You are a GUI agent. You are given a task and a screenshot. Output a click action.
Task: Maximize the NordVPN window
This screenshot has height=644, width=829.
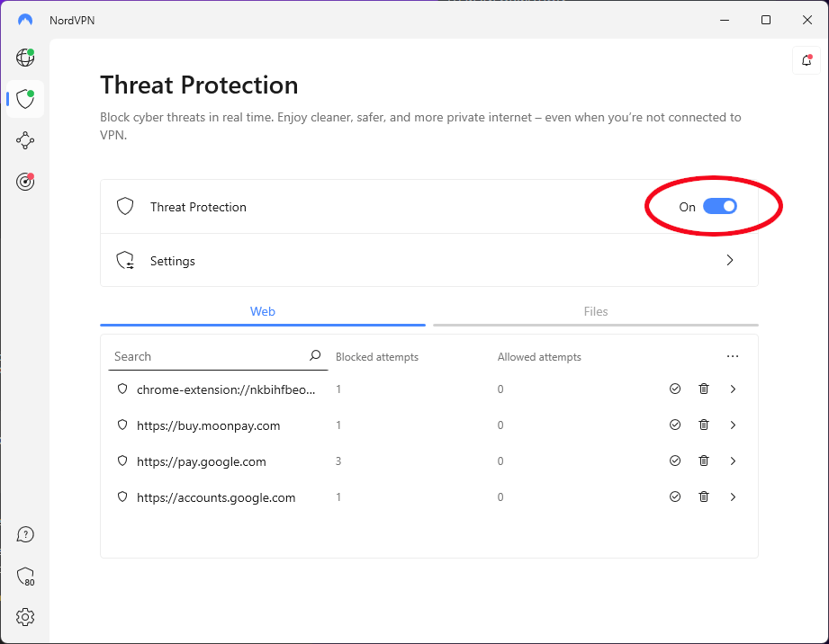pos(766,20)
